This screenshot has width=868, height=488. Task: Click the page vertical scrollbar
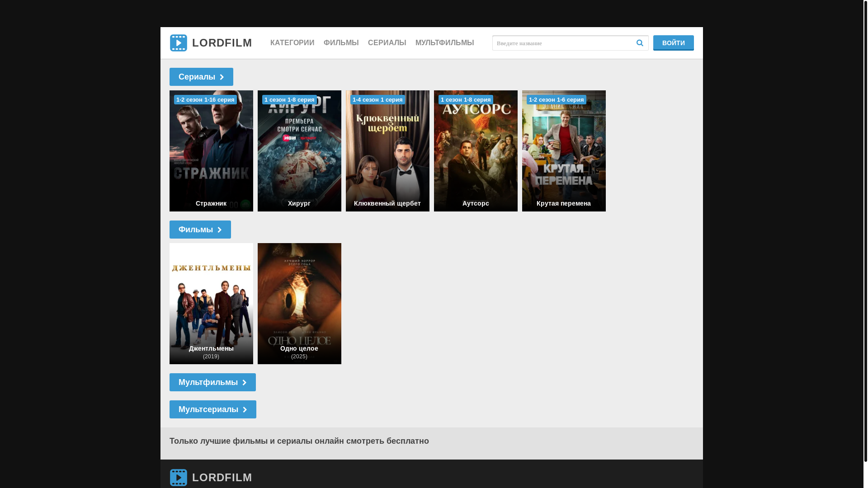tap(865, 230)
